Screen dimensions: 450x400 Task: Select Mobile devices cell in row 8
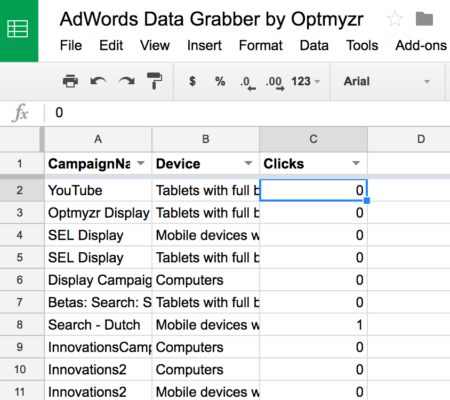206,325
